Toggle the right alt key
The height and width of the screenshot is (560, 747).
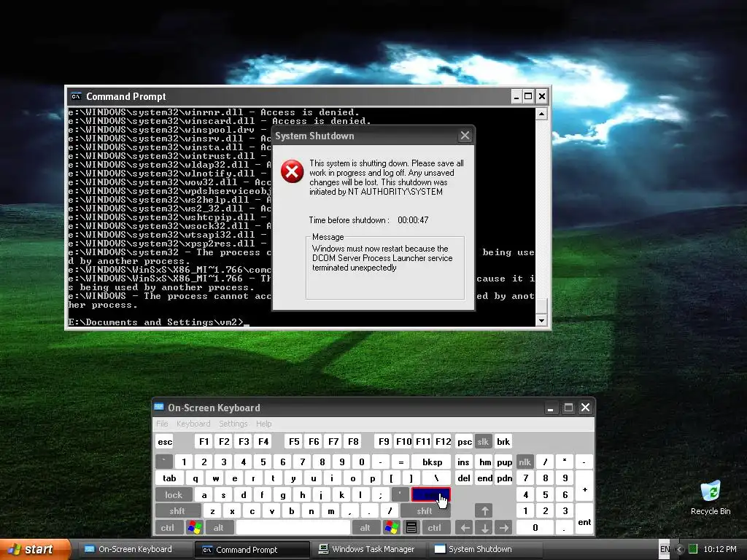tap(365, 528)
